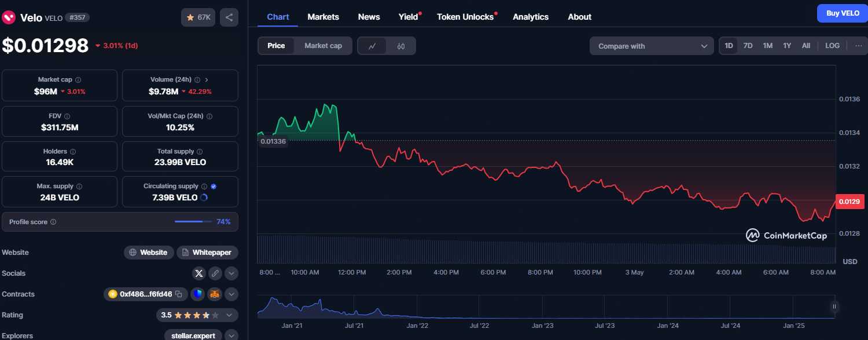868x340 pixels.
Task: Switch to candlestick chart view
Action: coord(401,46)
